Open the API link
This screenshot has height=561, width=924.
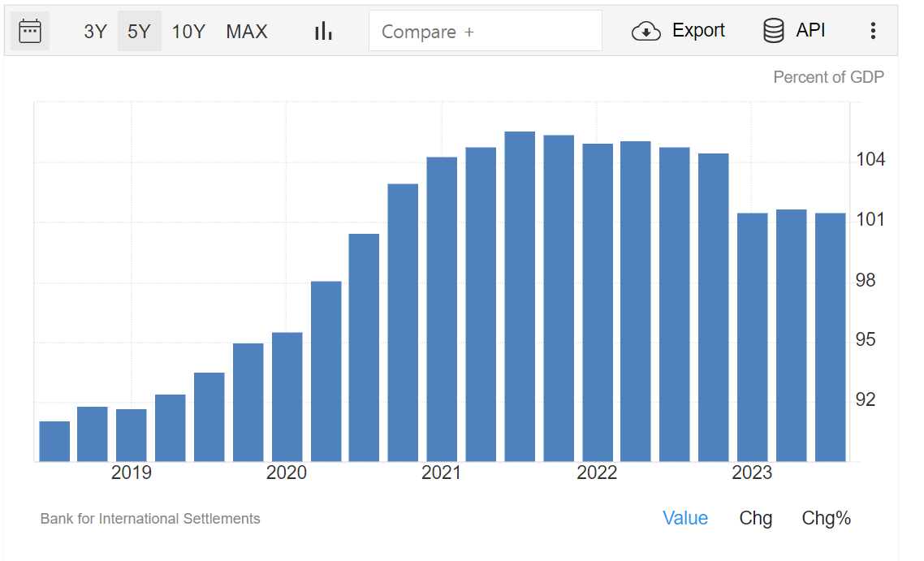pyautogui.click(x=810, y=30)
